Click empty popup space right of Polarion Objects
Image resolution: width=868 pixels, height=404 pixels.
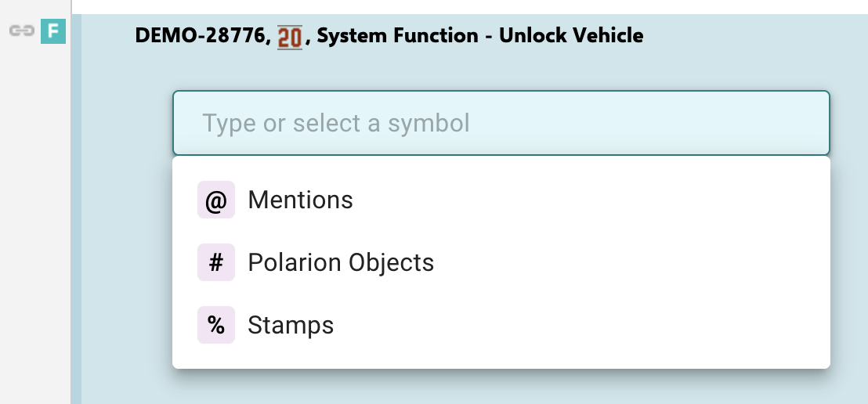coord(627,262)
